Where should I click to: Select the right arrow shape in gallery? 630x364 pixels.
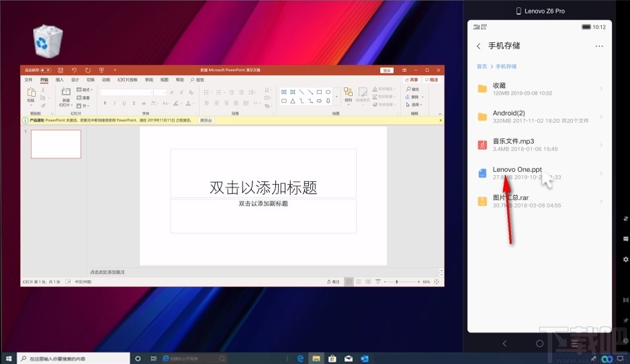319,101
